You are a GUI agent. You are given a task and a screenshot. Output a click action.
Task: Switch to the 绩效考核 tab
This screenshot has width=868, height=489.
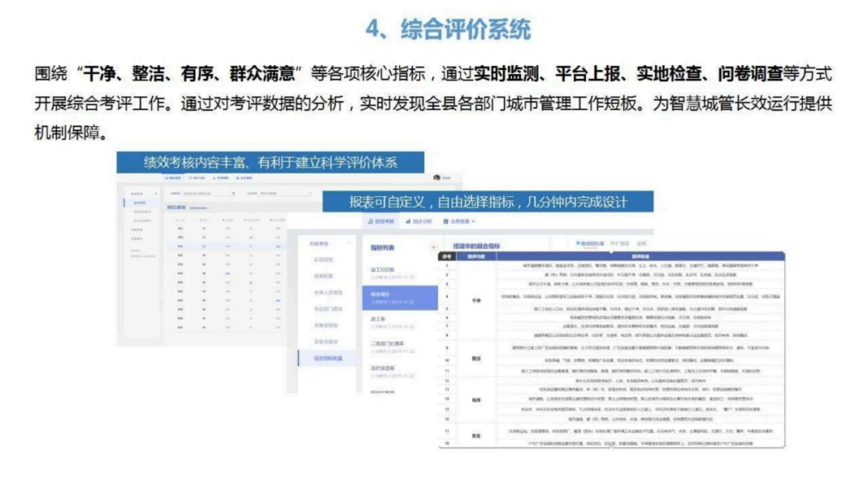(x=384, y=220)
